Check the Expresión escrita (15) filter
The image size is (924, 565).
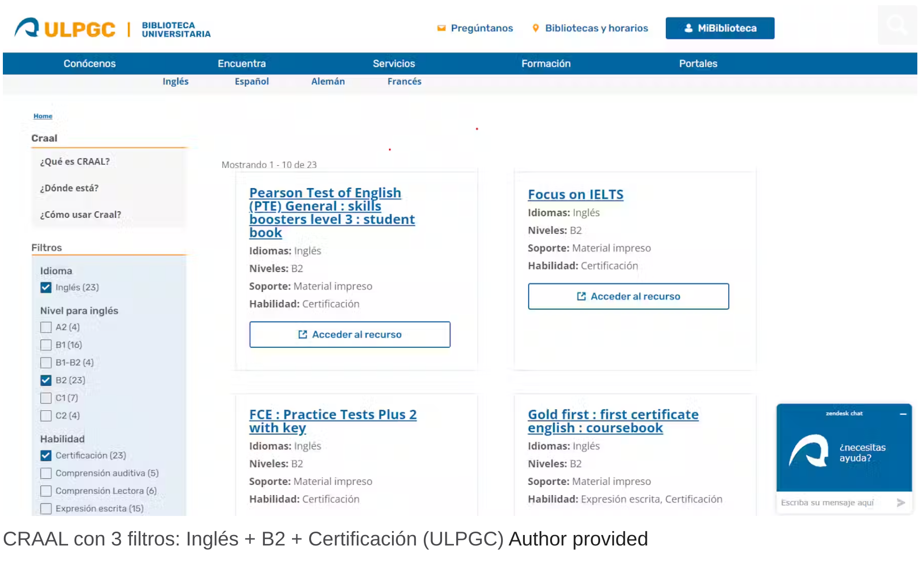46,508
